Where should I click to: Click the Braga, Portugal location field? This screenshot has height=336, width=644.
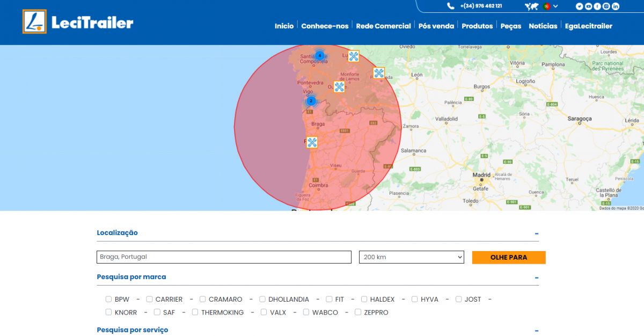coord(224,257)
